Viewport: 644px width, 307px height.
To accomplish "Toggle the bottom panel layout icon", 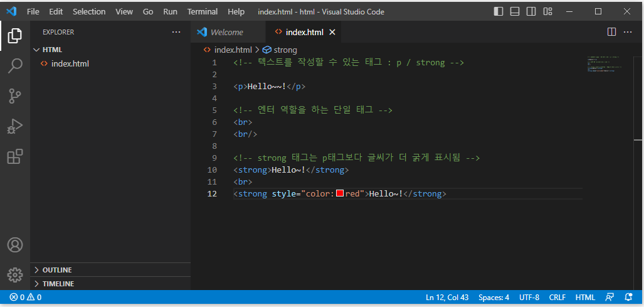I will click(x=515, y=11).
